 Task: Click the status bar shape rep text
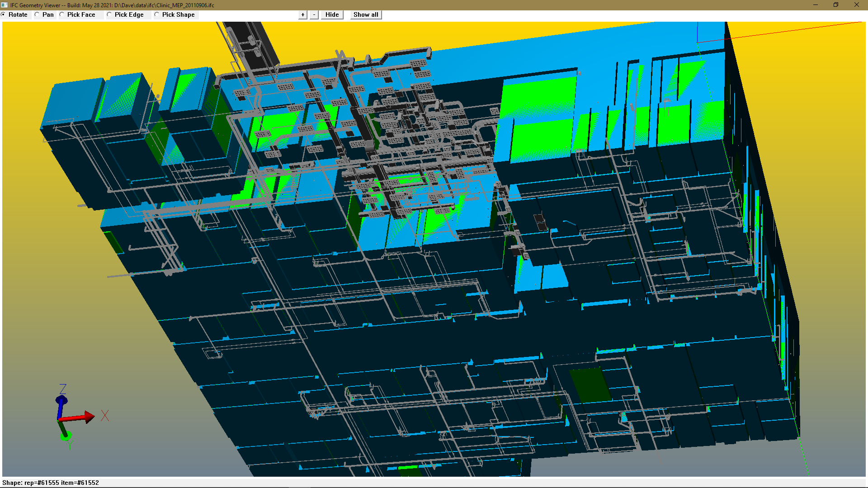[51, 483]
